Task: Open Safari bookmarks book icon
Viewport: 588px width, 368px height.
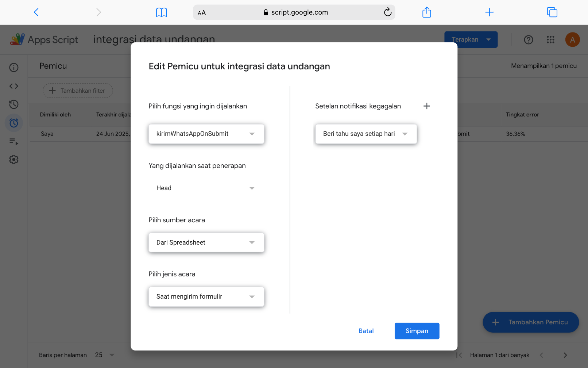Action: click(161, 12)
